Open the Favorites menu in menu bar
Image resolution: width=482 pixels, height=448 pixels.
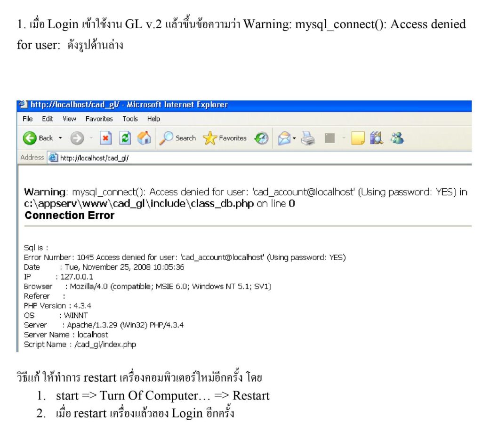pos(99,119)
